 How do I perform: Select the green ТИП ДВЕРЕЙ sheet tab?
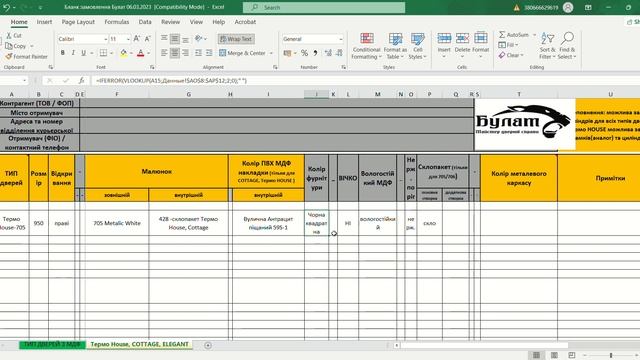[52, 344]
